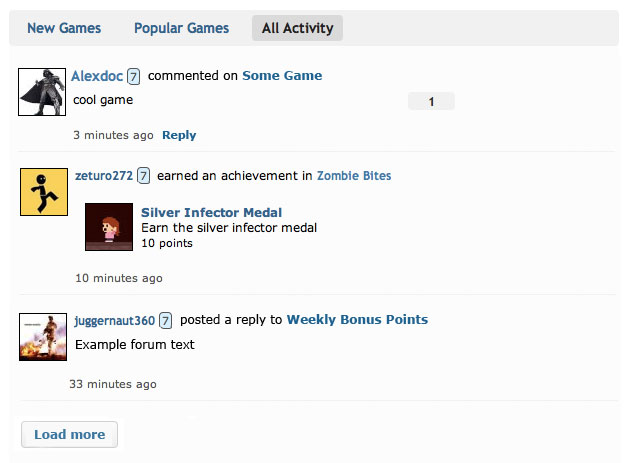Switch to the New Games tab
The height and width of the screenshot is (463, 624).
(x=64, y=28)
